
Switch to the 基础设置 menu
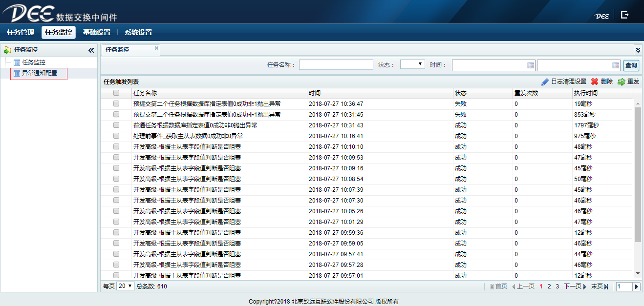pos(97,33)
